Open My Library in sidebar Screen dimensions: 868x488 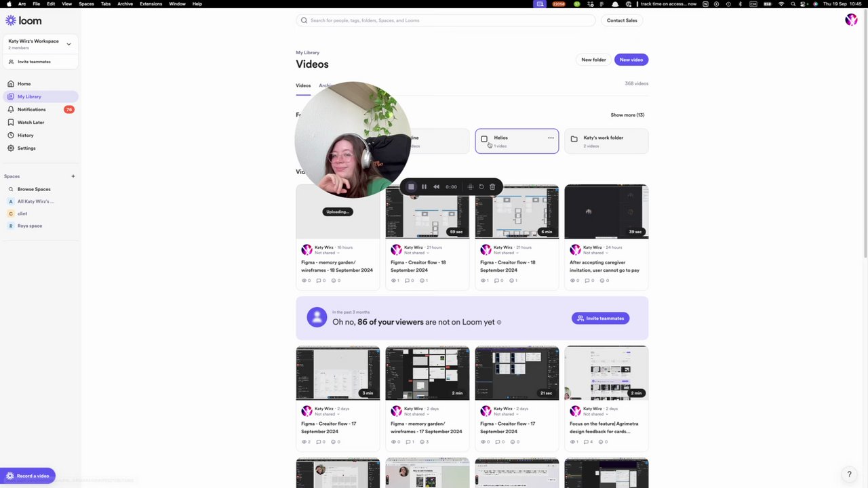[x=41, y=96]
